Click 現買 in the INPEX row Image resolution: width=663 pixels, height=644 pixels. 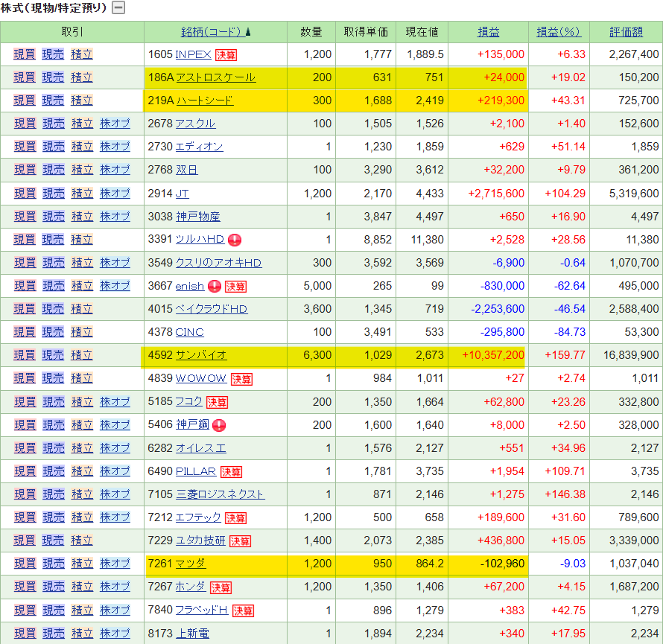(24, 54)
